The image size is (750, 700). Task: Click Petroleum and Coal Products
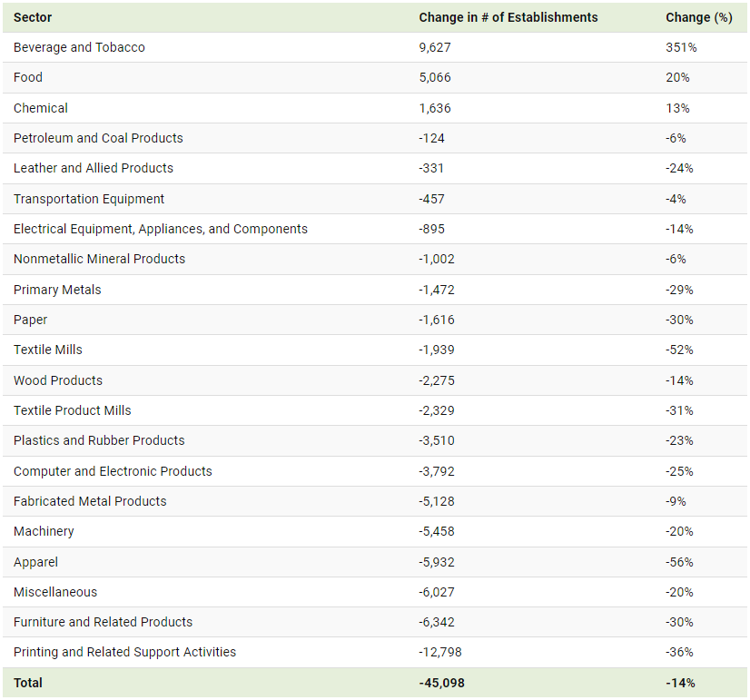pyautogui.click(x=98, y=138)
